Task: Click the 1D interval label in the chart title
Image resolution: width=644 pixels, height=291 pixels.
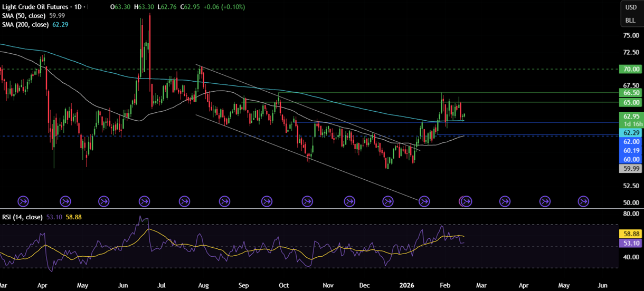Action: [x=80, y=7]
